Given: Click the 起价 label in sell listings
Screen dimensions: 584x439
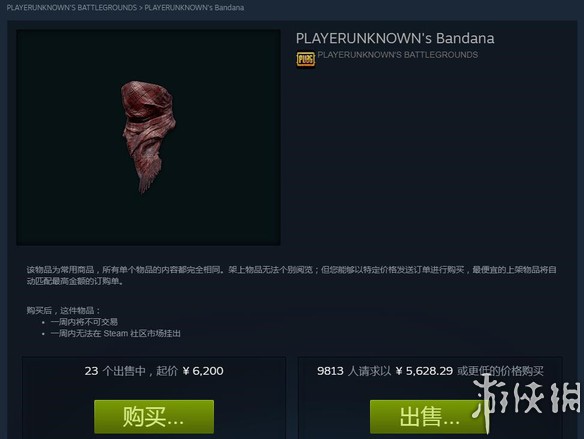Looking at the screenshot, I should pos(166,371).
